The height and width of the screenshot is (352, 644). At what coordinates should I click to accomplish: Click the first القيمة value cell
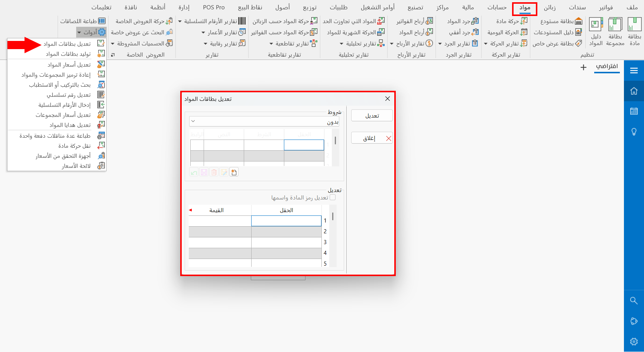click(220, 220)
